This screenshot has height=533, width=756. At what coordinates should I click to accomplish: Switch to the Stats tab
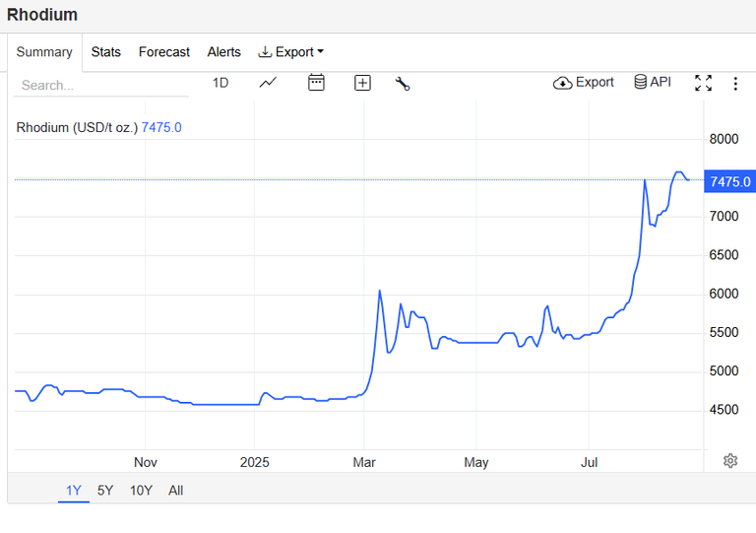point(106,51)
